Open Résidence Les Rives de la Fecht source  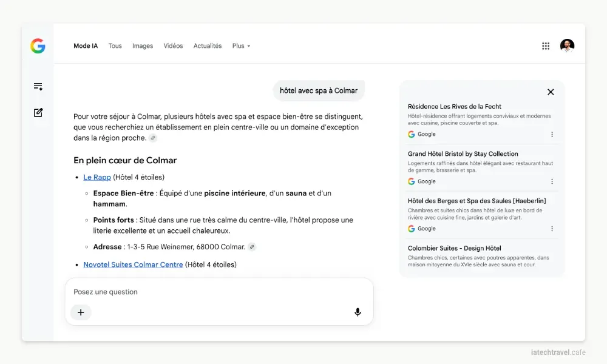pos(454,106)
